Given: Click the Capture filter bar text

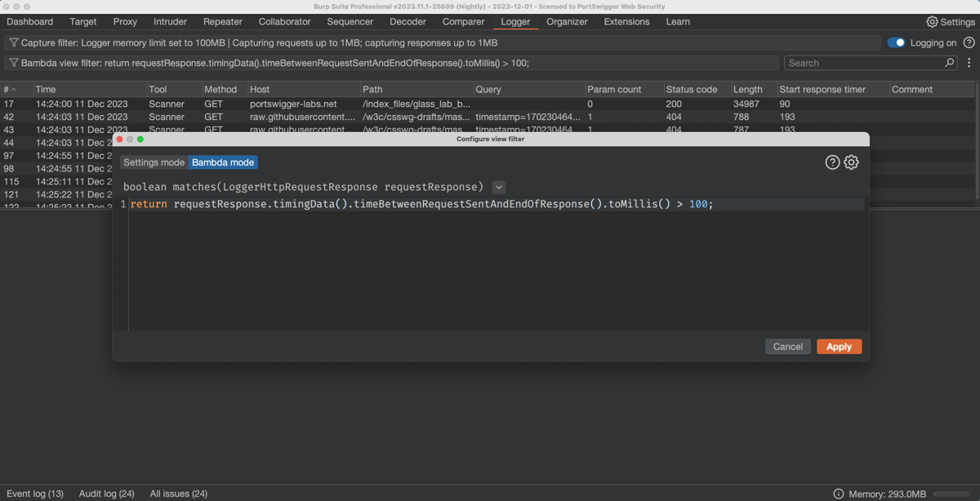Looking at the screenshot, I should coord(259,42).
